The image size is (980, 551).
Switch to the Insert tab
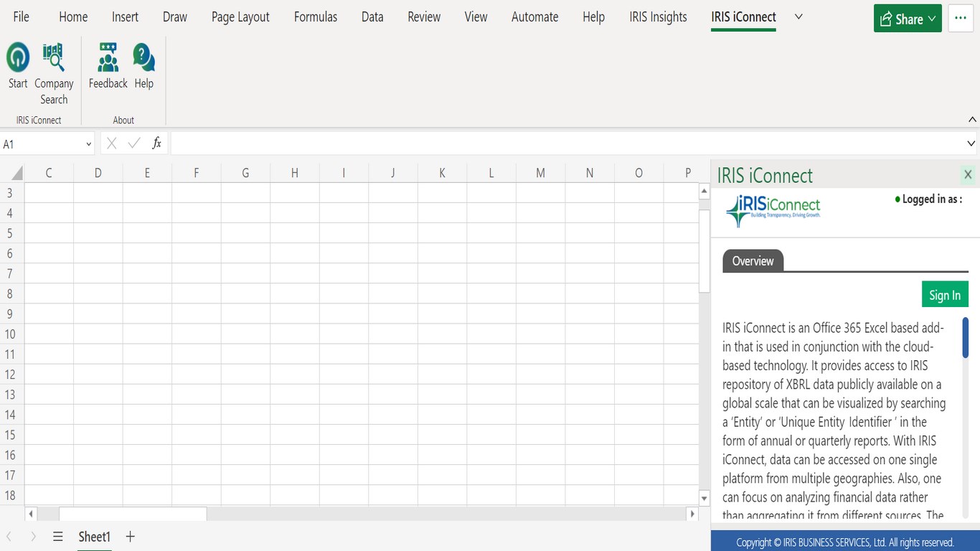pos(126,17)
